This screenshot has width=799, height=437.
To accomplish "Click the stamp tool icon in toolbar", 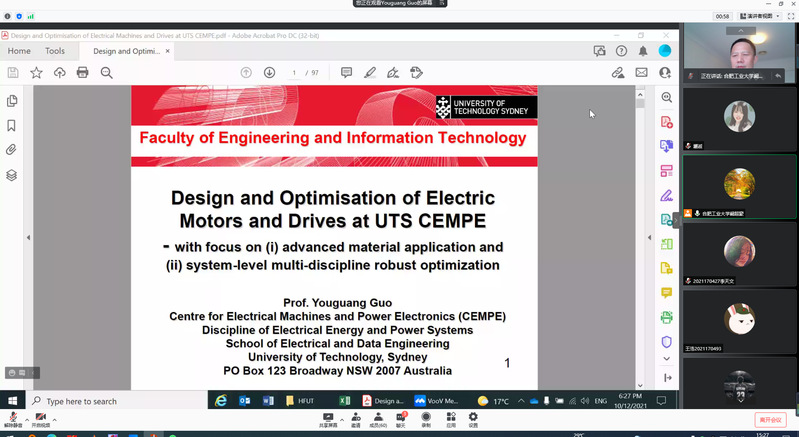I will pyautogui.click(x=416, y=73).
